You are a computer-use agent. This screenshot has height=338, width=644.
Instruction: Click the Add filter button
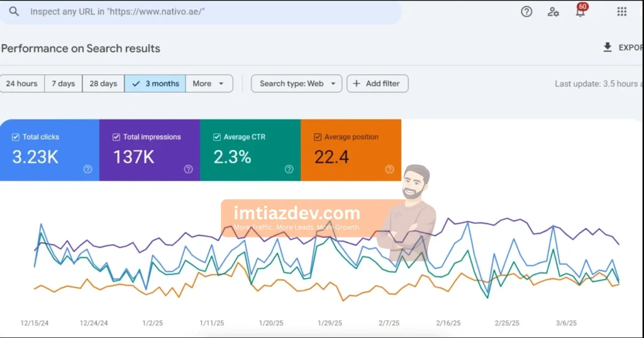377,84
